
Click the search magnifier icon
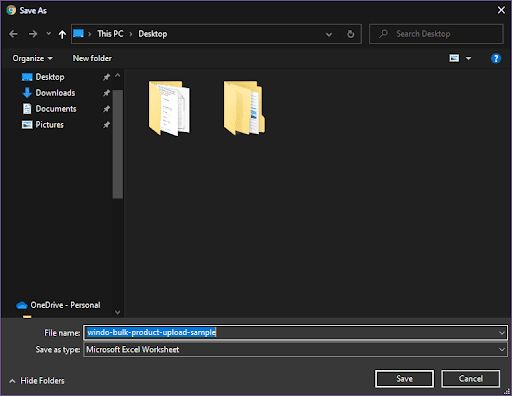(384, 34)
